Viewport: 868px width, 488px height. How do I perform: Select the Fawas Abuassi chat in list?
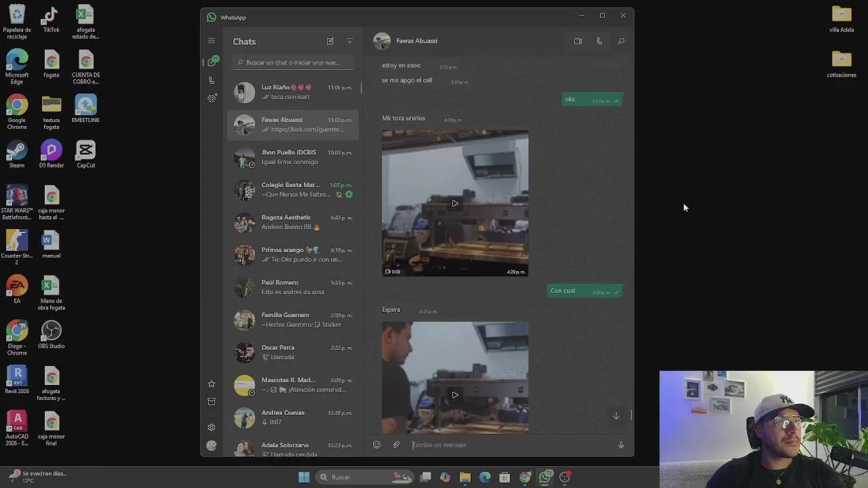pos(293,125)
